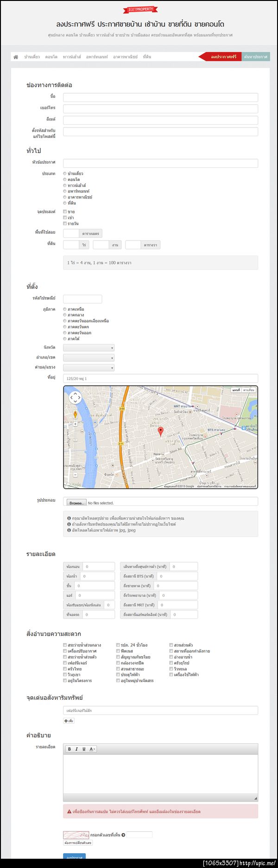
Task: Click the รหัสไปรษณีย์ postal code field
Action: click(82, 299)
